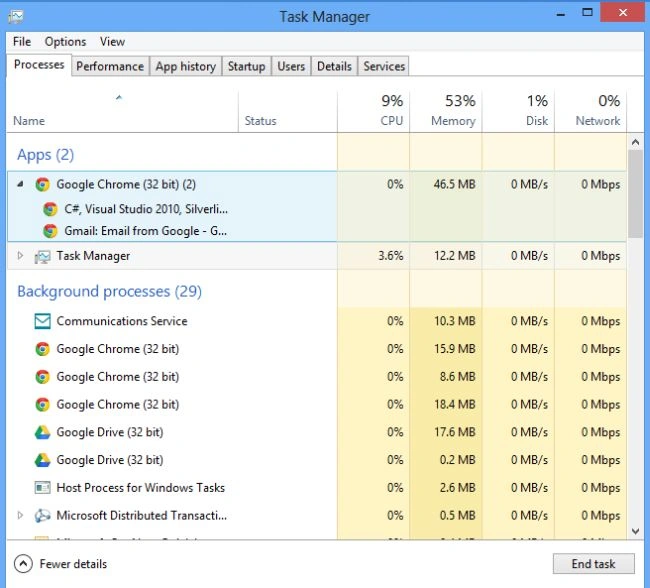Screen dimensions: 650x588
Task: Click the Fewer details circular arrow icon
Action: point(23,564)
